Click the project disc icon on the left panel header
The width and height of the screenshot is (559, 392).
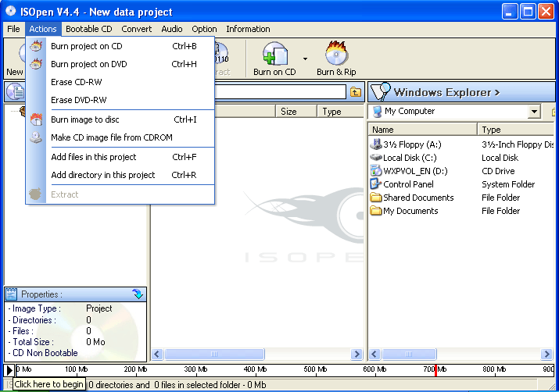tap(16, 92)
